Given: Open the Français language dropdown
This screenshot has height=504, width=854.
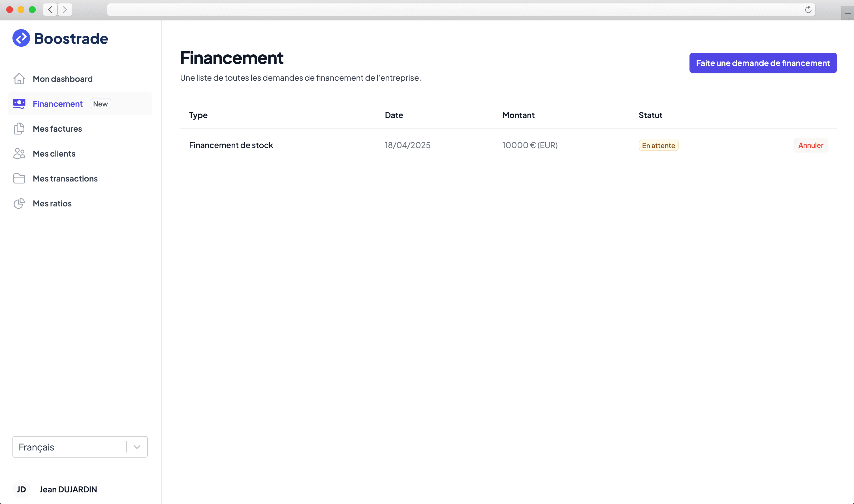Looking at the screenshot, I should coord(80,447).
